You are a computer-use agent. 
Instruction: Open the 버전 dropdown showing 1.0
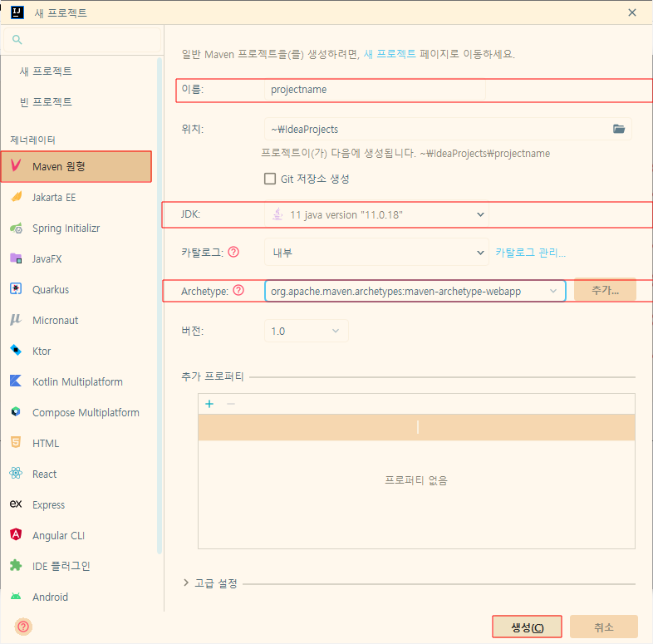307,331
